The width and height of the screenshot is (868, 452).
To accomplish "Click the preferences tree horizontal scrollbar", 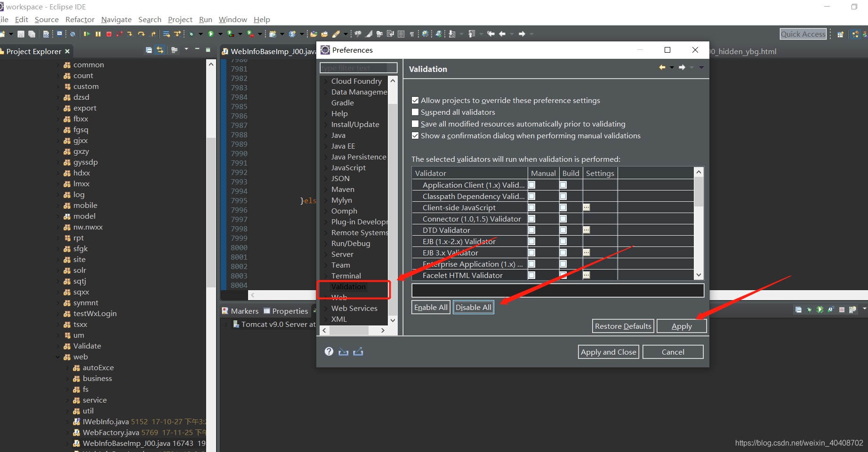I will (349, 330).
